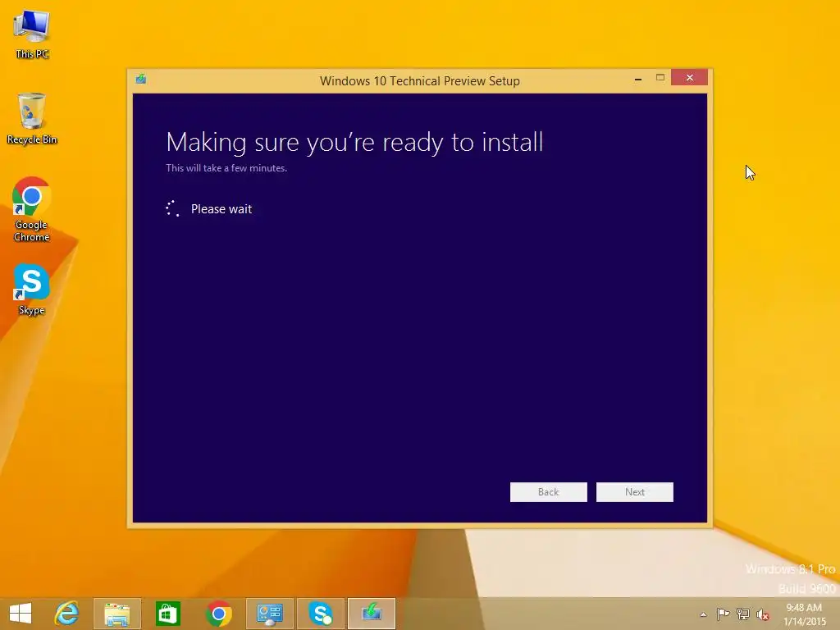The image size is (840, 630).
Task: Show hidden tray icons arrow
Action: (x=703, y=614)
